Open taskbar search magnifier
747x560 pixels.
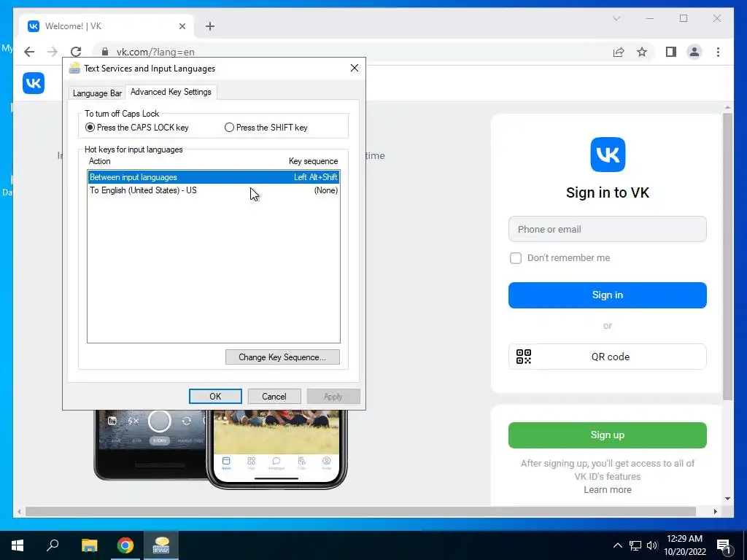point(53,545)
